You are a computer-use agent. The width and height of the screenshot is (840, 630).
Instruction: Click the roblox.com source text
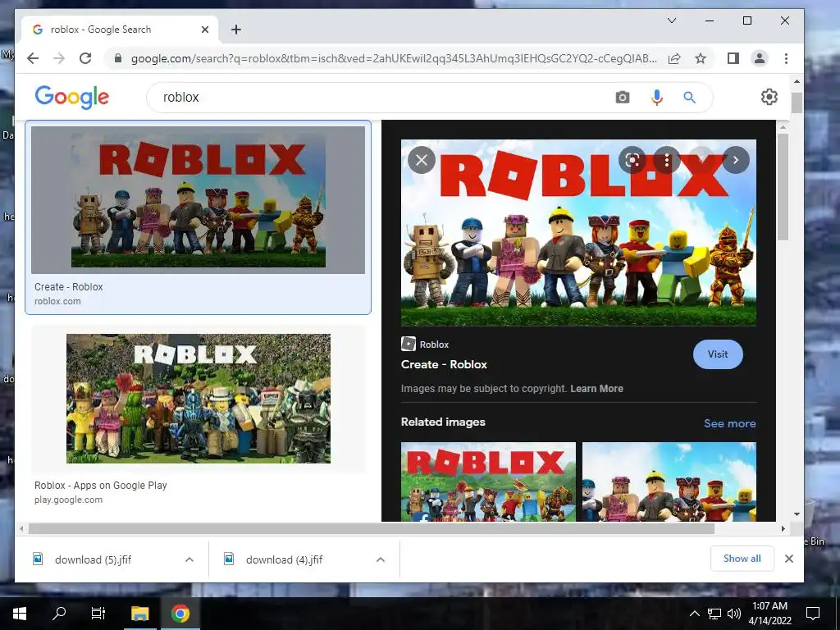pos(57,301)
